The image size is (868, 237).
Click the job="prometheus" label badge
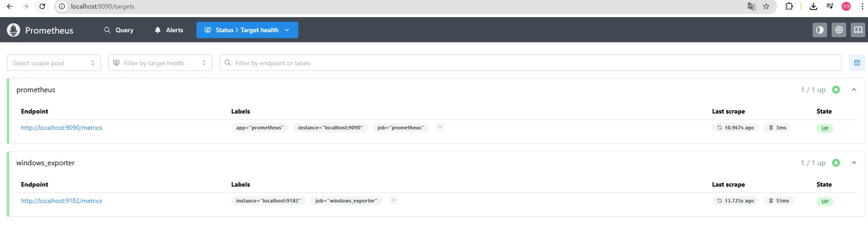click(x=401, y=128)
